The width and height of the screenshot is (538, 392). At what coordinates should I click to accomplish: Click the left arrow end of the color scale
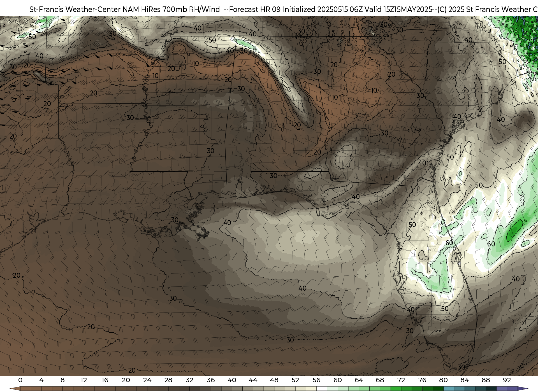[x=15, y=389]
